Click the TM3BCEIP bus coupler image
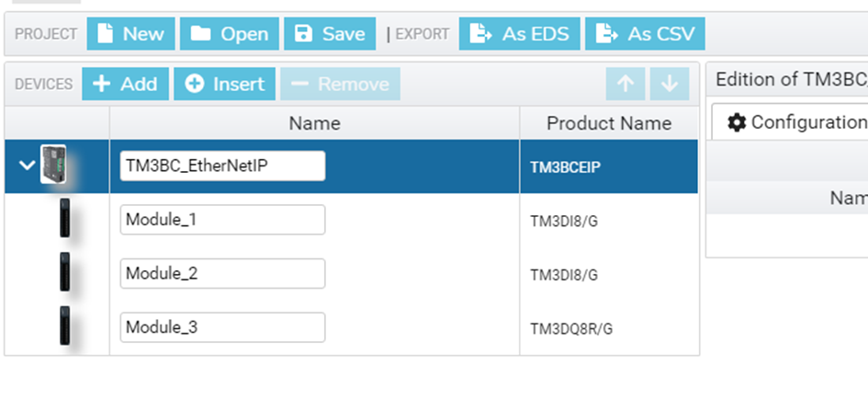868x399 pixels. 53,165
